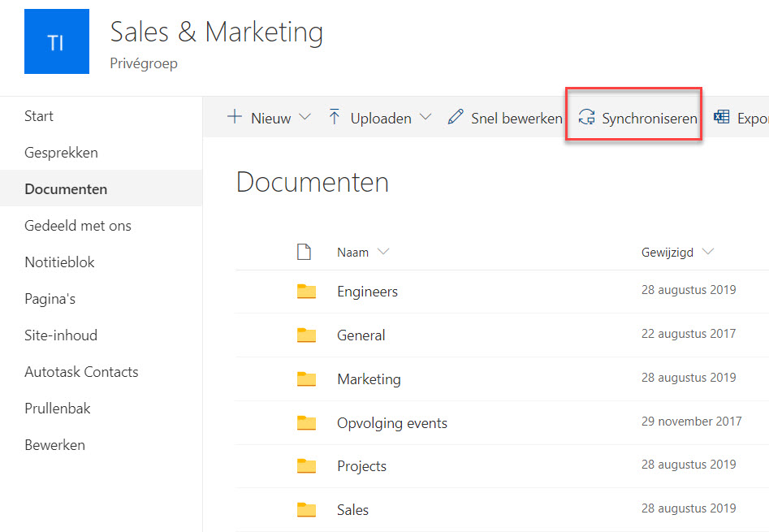Open Site-inhoud in the side navigation
Viewport: 769px width, 532px height.
[x=61, y=335]
